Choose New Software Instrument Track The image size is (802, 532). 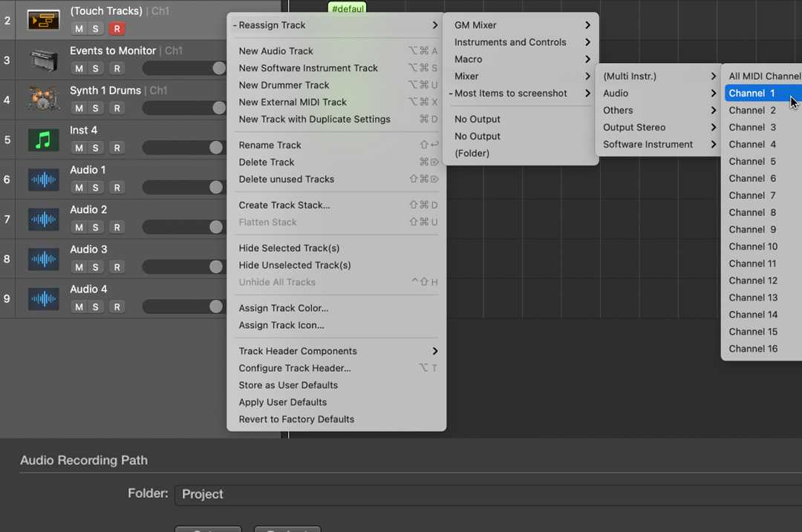pyautogui.click(x=308, y=68)
